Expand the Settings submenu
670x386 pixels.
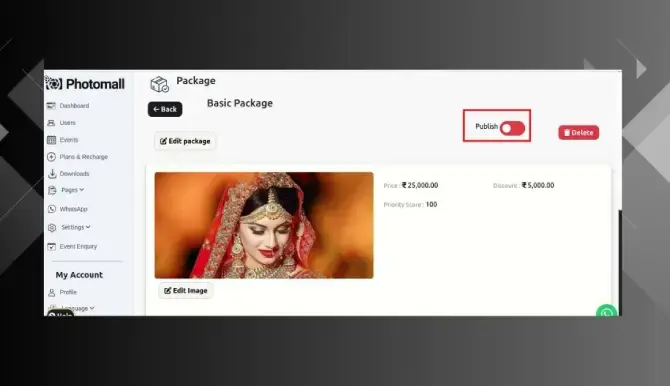76,227
